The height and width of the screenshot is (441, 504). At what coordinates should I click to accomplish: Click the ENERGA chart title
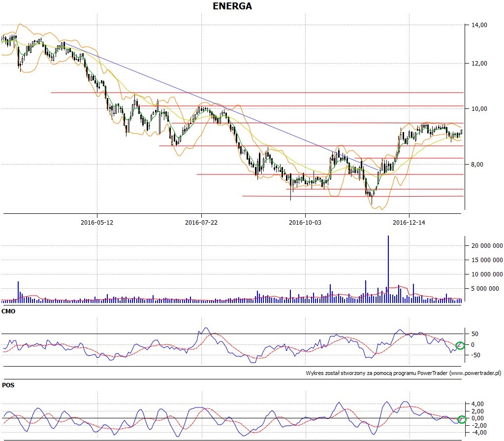pyautogui.click(x=232, y=6)
